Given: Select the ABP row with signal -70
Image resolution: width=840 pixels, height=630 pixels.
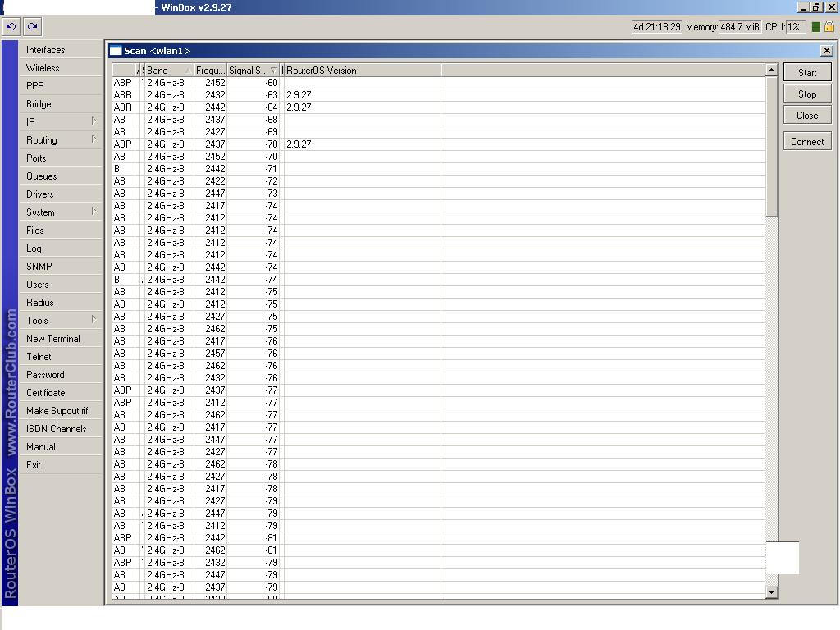Looking at the screenshot, I should click(x=438, y=144).
